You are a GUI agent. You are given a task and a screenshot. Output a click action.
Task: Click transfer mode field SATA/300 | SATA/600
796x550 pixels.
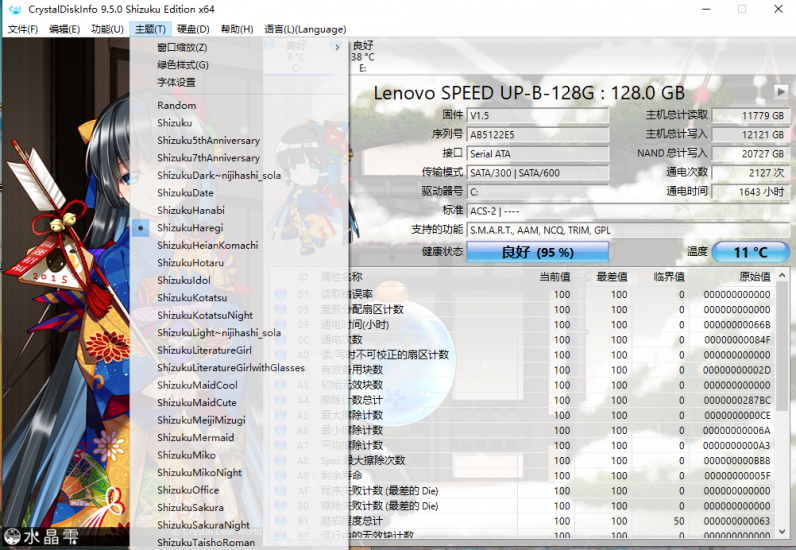pos(538,173)
